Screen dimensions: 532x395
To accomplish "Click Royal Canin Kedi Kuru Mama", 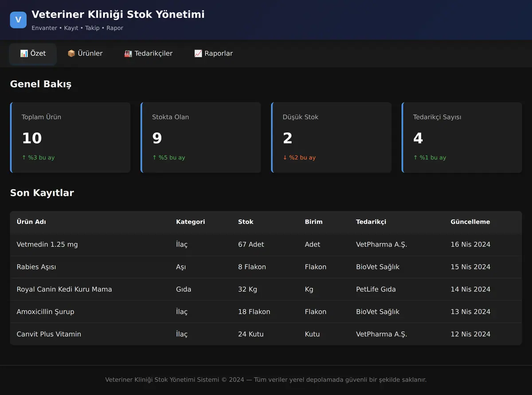I will tap(64, 289).
